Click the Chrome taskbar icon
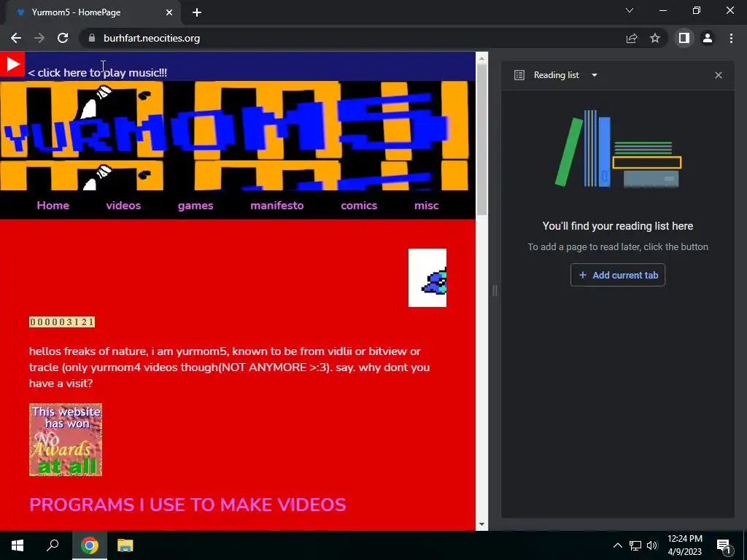Screen dimensions: 747x560 [89, 545]
